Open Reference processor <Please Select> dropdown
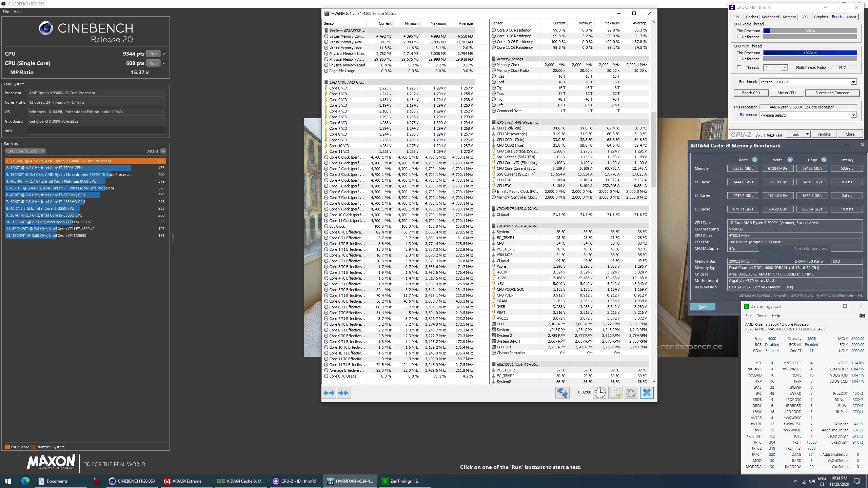 [853, 115]
